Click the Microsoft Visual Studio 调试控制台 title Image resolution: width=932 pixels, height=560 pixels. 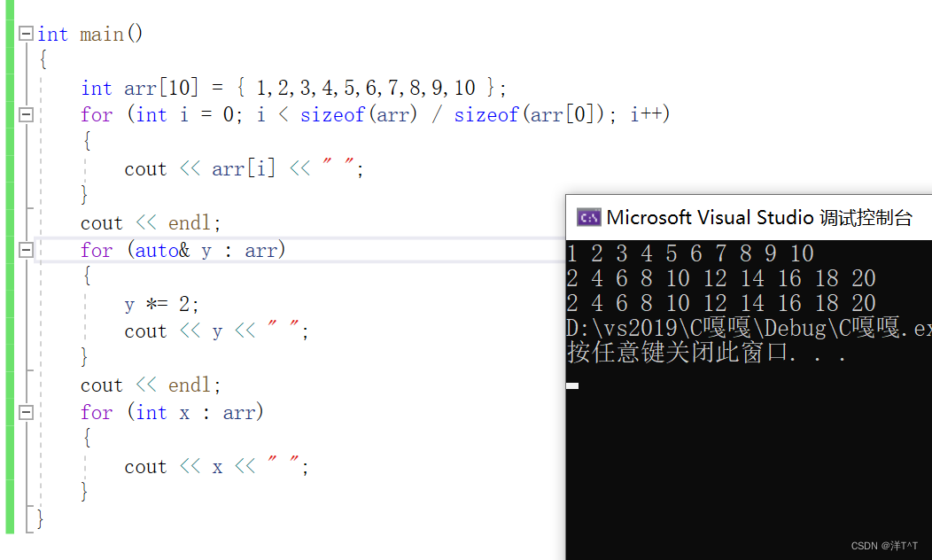[759, 218]
